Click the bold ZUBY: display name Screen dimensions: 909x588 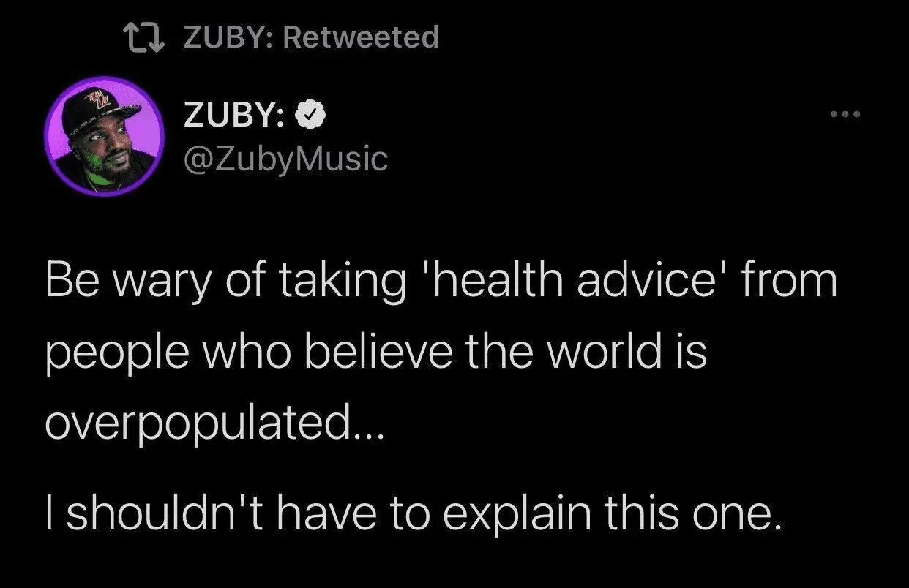tap(234, 116)
